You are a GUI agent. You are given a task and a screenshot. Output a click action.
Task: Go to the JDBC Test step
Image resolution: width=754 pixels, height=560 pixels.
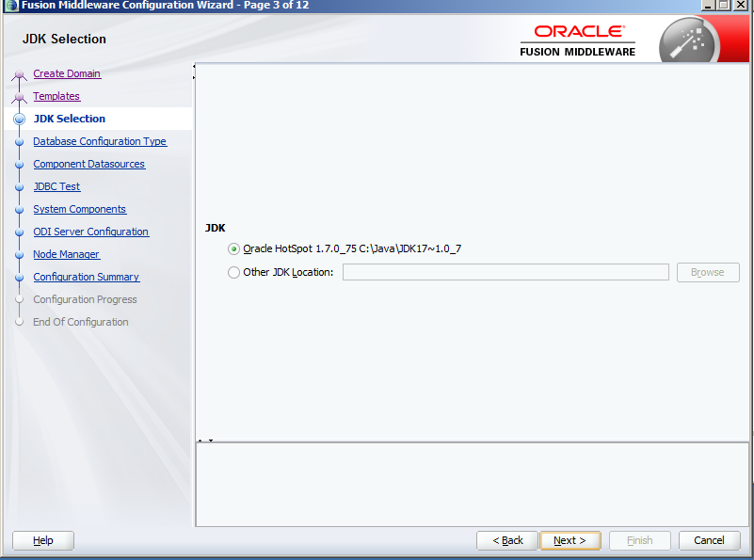point(56,186)
